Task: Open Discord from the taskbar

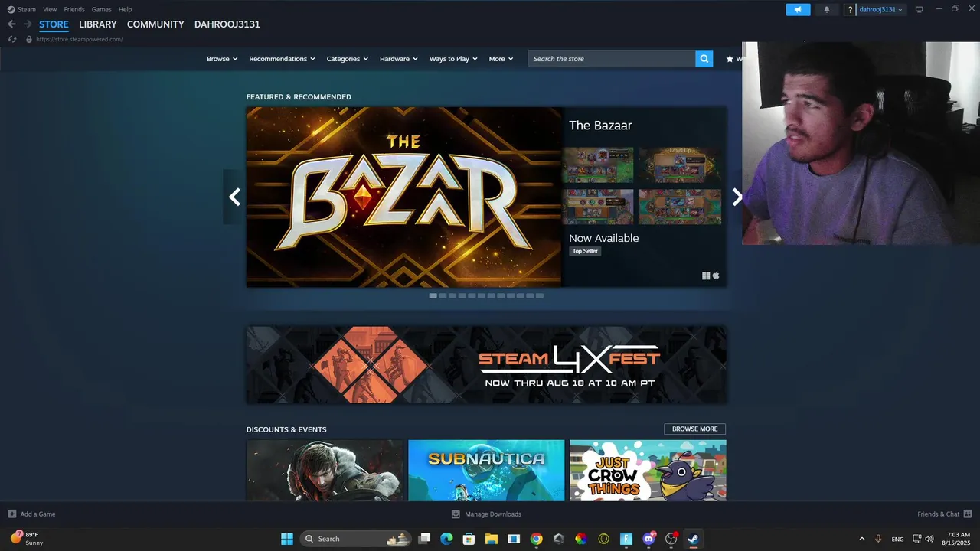Action: (648, 539)
